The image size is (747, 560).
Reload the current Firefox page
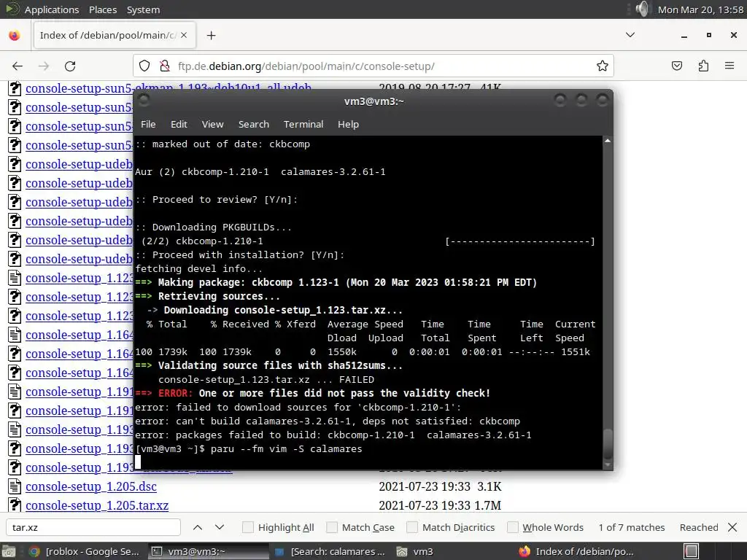(x=70, y=66)
